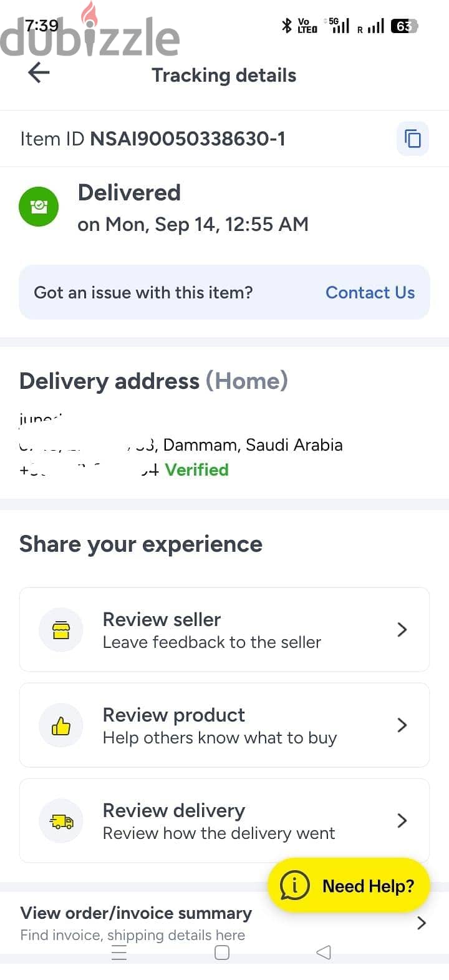Open Review delivery row
449x980 pixels.
(224, 821)
